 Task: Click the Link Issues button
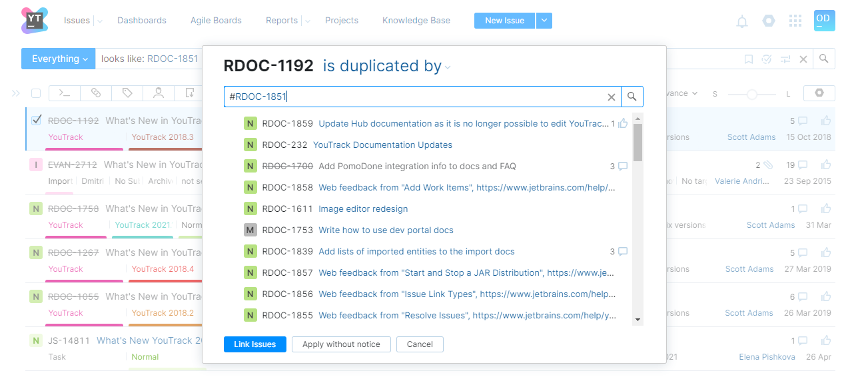(254, 344)
